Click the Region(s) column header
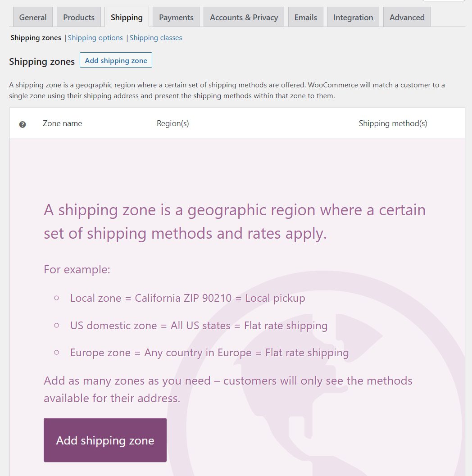The image size is (472, 476). click(x=173, y=123)
